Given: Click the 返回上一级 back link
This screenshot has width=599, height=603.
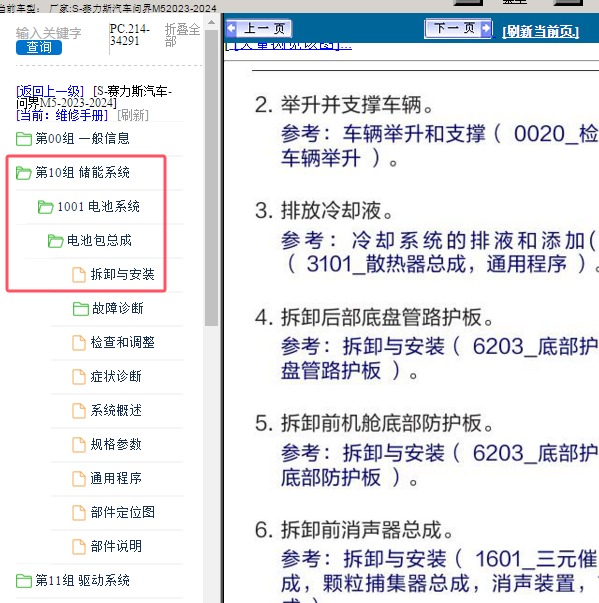Looking at the screenshot, I should click(50, 91).
